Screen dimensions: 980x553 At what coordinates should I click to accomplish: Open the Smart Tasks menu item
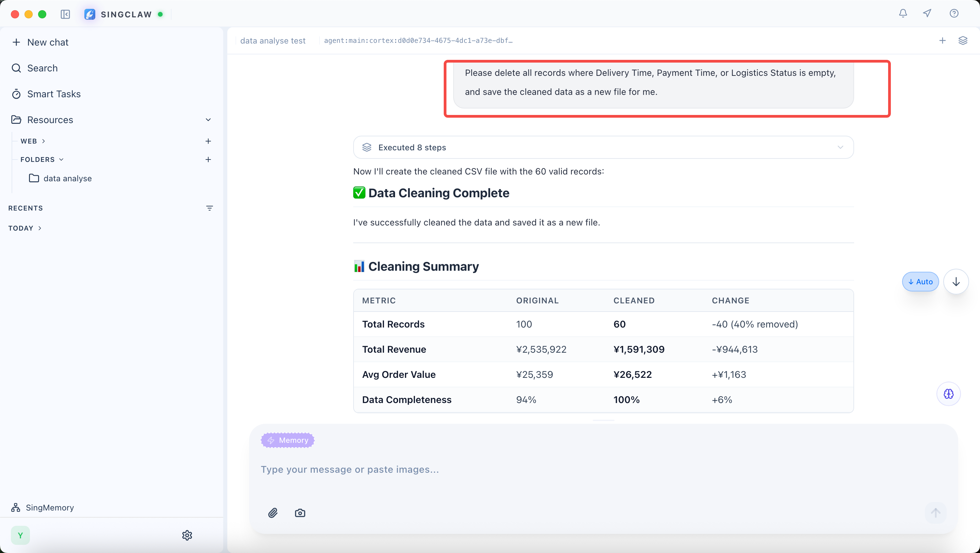coord(54,94)
